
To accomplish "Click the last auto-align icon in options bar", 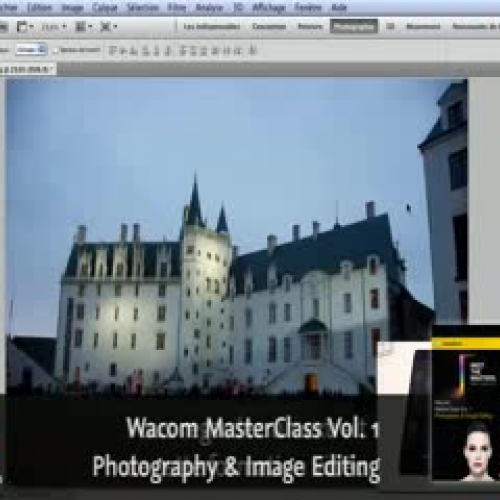I will [253, 51].
